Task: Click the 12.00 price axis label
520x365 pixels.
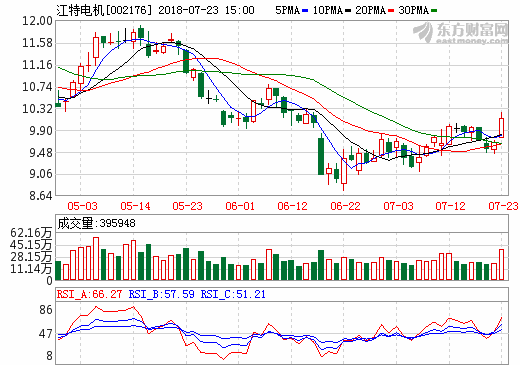Action: (37, 21)
